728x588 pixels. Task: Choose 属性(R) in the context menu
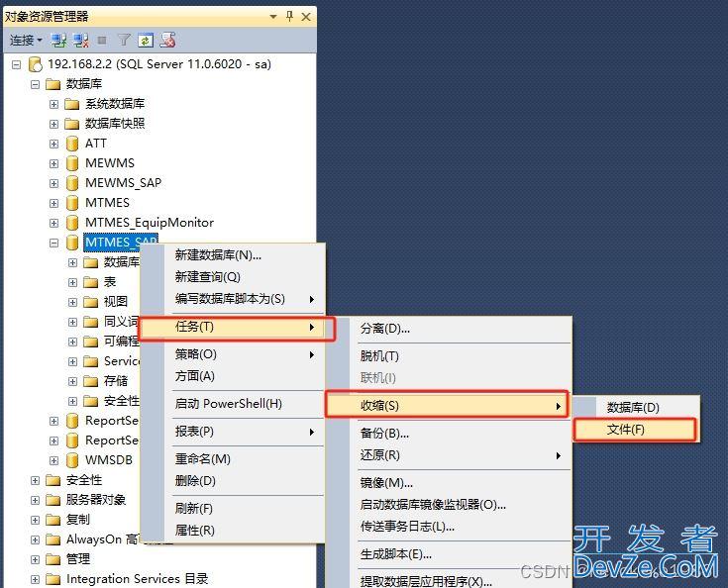point(232,531)
